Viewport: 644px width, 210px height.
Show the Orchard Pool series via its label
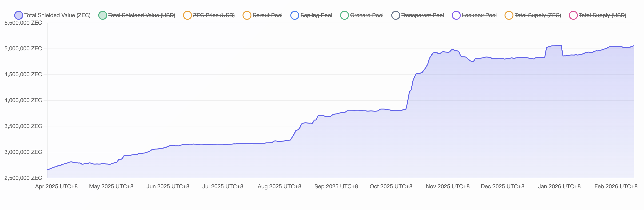[x=366, y=15]
